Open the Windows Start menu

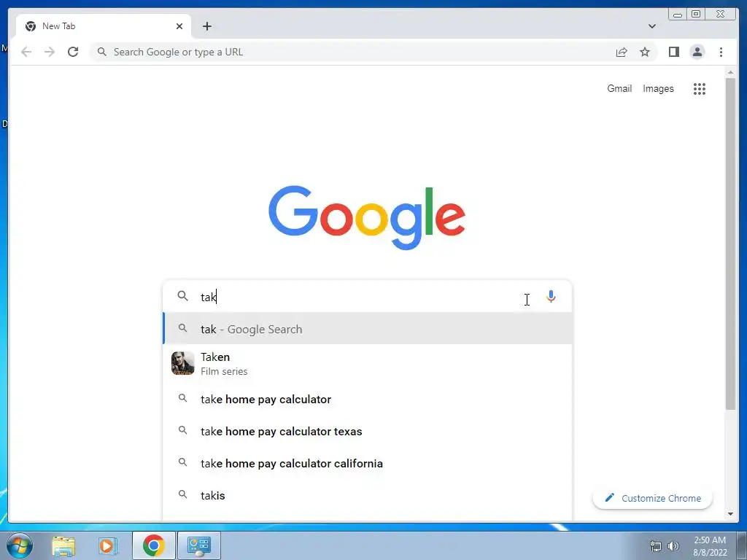click(x=19, y=545)
